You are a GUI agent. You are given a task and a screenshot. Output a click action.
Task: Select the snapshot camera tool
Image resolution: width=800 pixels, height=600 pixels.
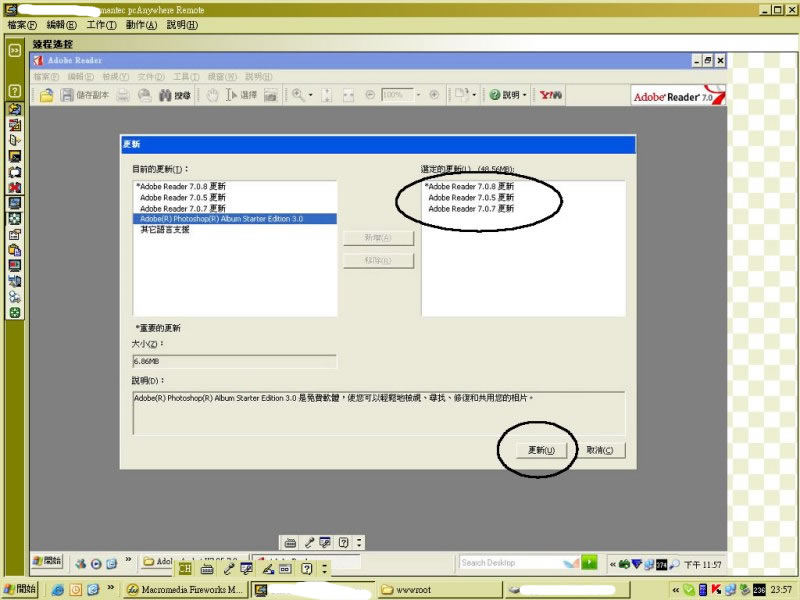coord(270,95)
